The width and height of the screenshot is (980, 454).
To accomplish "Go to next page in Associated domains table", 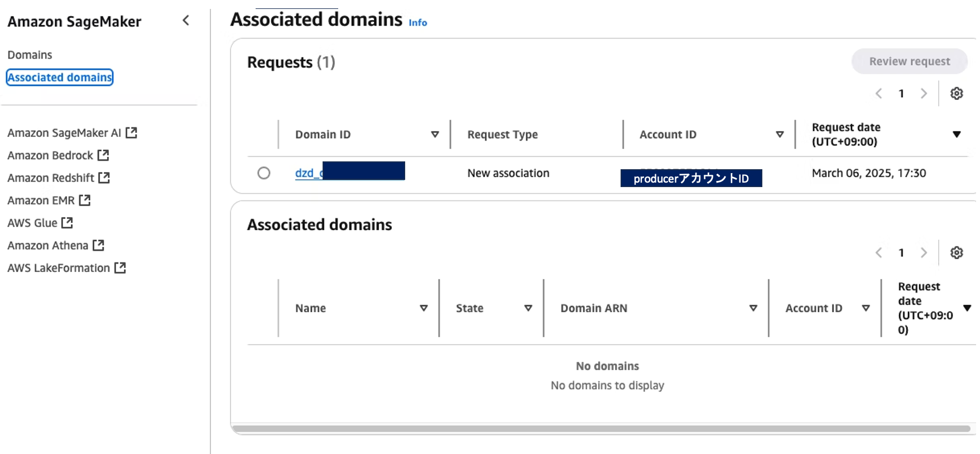I will click(x=924, y=252).
